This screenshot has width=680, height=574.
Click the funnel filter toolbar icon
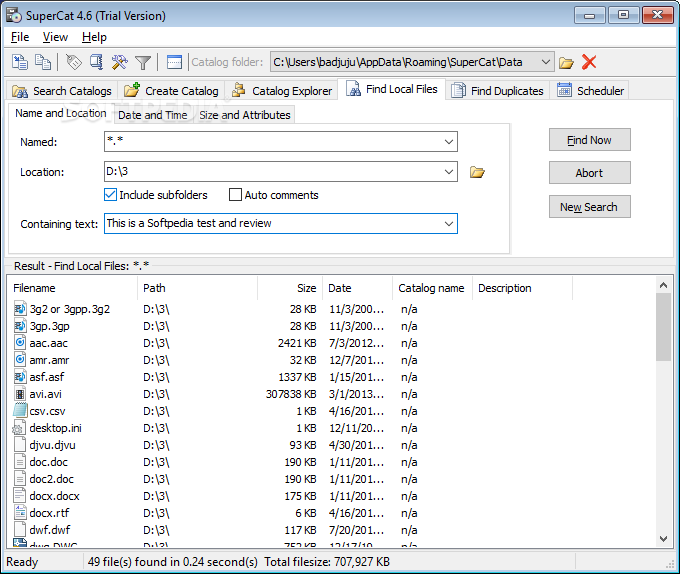[x=143, y=63]
